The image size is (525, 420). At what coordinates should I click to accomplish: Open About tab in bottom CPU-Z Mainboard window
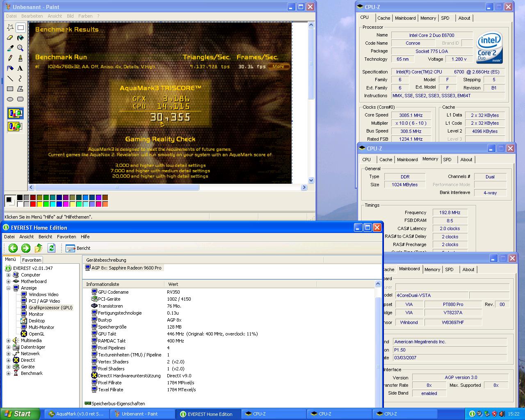pos(468,269)
